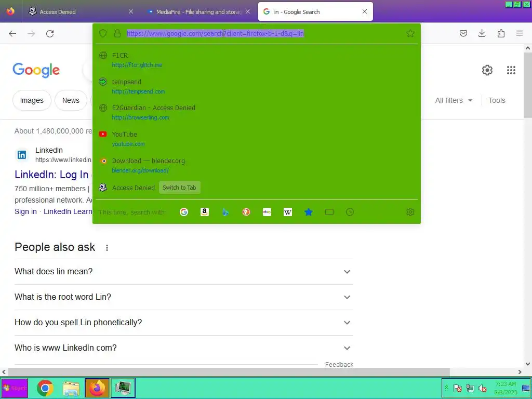The width and height of the screenshot is (532, 399).
Task: Select the YouTube suggestion
Action: click(257, 139)
